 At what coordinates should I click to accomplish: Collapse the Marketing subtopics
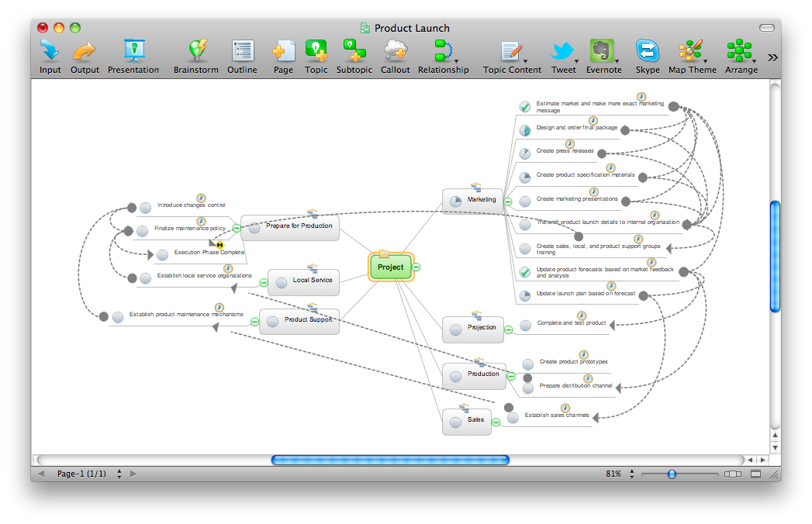pyautogui.click(x=508, y=202)
